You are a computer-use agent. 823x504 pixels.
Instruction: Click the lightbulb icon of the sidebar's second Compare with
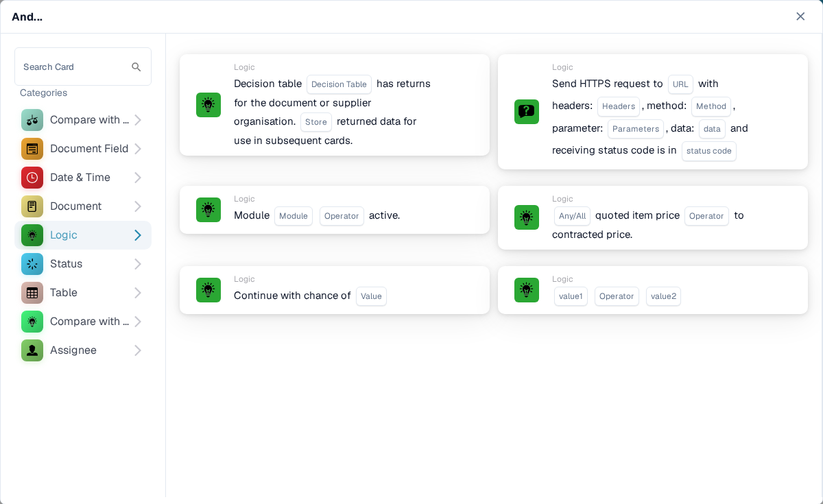coord(32,322)
